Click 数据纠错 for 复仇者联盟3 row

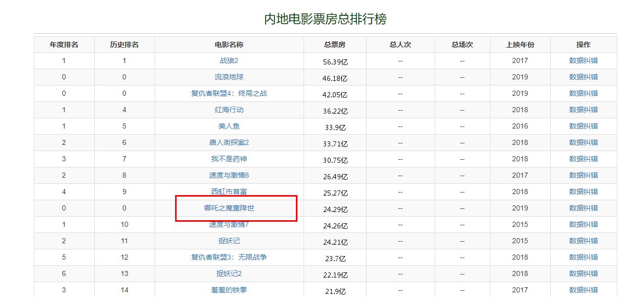tap(584, 257)
